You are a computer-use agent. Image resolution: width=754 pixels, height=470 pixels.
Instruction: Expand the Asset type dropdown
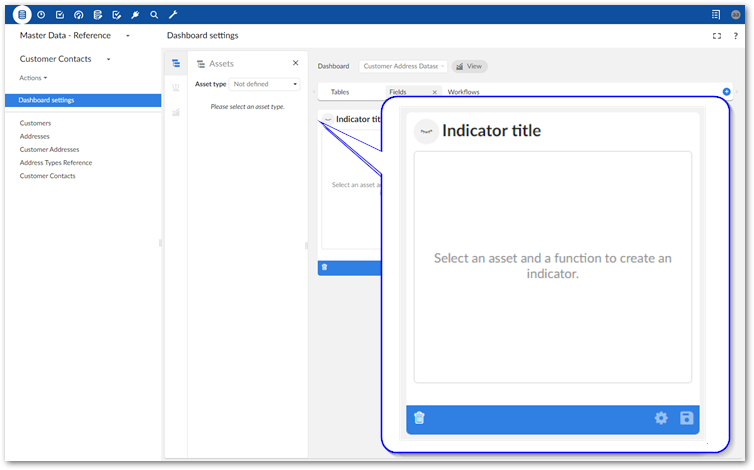pyautogui.click(x=265, y=84)
